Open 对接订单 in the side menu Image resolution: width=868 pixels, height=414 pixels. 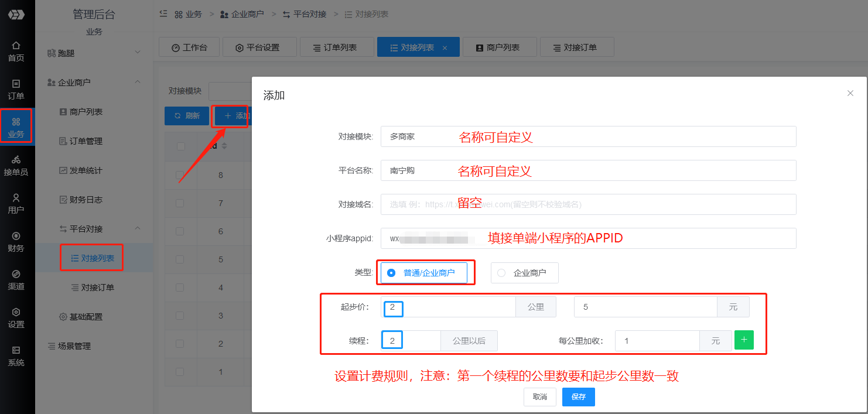[94, 287]
